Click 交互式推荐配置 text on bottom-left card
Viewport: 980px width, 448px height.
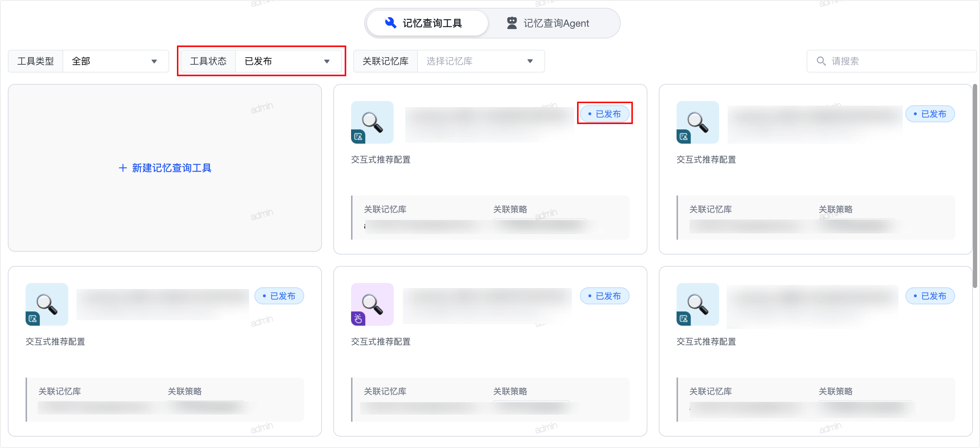pyautogui.click(x=55, y=341)
